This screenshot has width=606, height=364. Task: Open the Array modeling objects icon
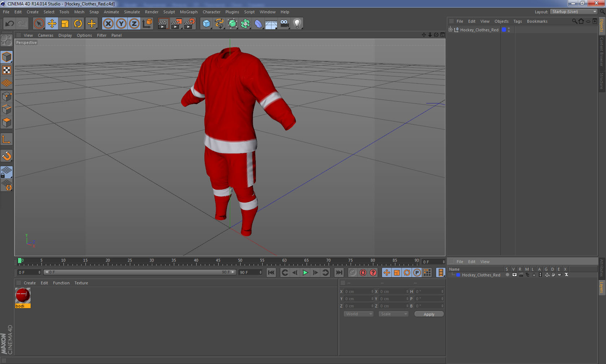[x=245, y=24]
